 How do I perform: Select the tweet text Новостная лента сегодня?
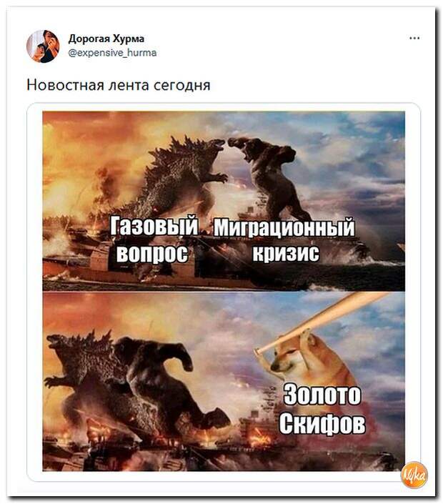click(119, 85)
